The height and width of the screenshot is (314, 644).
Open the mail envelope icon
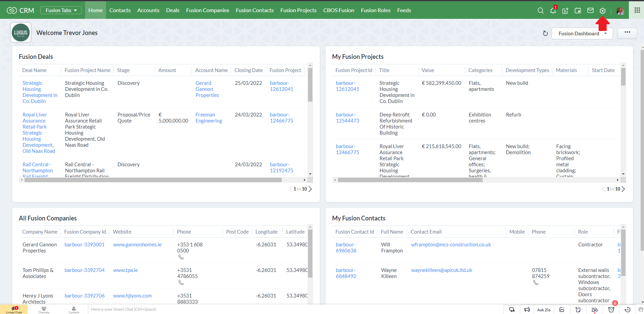tap(590, 10)
